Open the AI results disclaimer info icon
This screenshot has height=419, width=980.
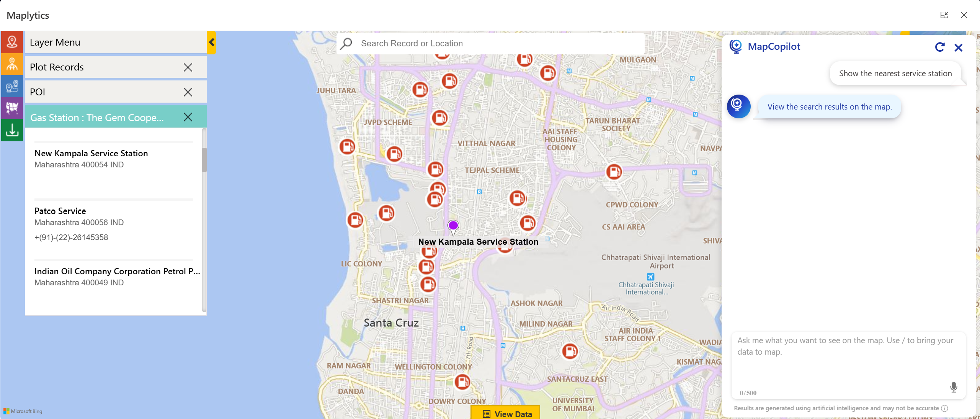[x=944, y=408]
